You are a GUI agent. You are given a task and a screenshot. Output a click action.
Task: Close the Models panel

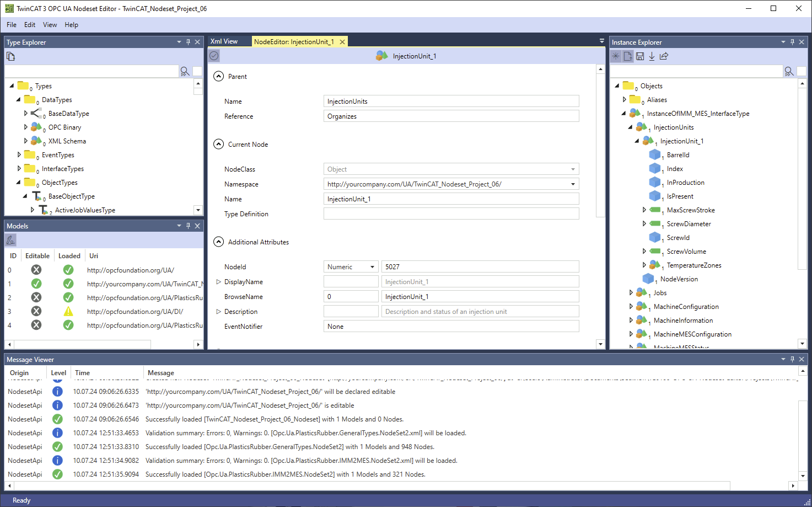(x=197, y=226)
